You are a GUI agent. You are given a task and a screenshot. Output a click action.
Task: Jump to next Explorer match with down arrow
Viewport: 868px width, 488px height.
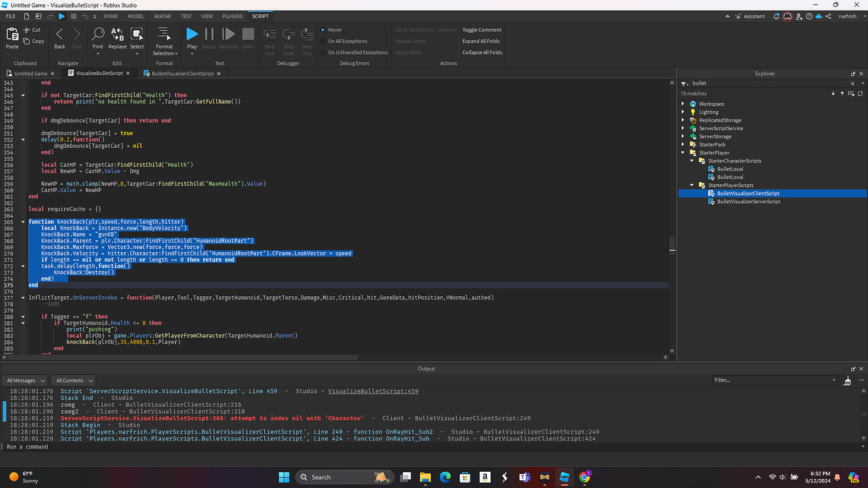[x=833, y=94]
